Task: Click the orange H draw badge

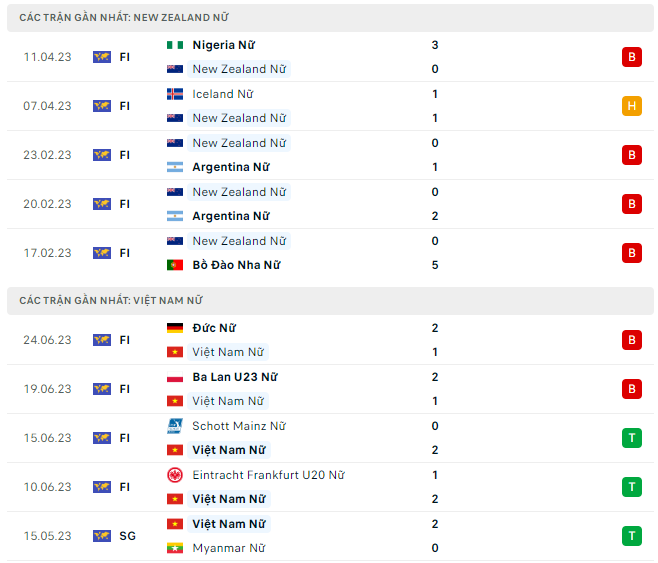Action: coord(631,106)
